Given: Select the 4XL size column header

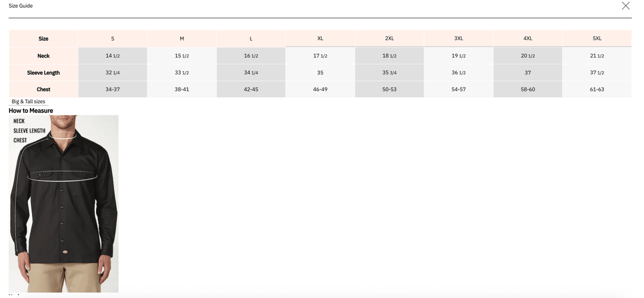Looking at the screenshot, I should coord(528,39).
